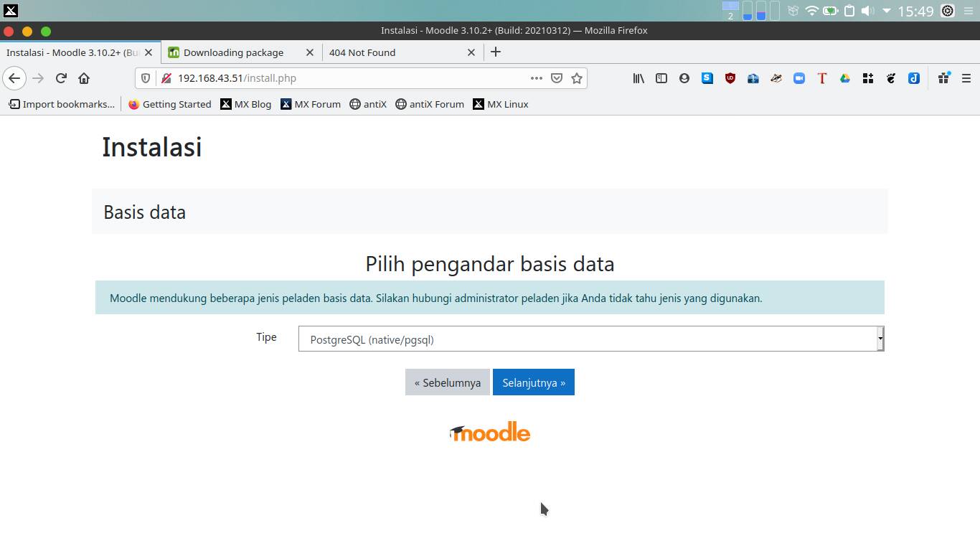Open the Library toolbar icon
The image size is (980, 551).
click(x=639, y=78)
